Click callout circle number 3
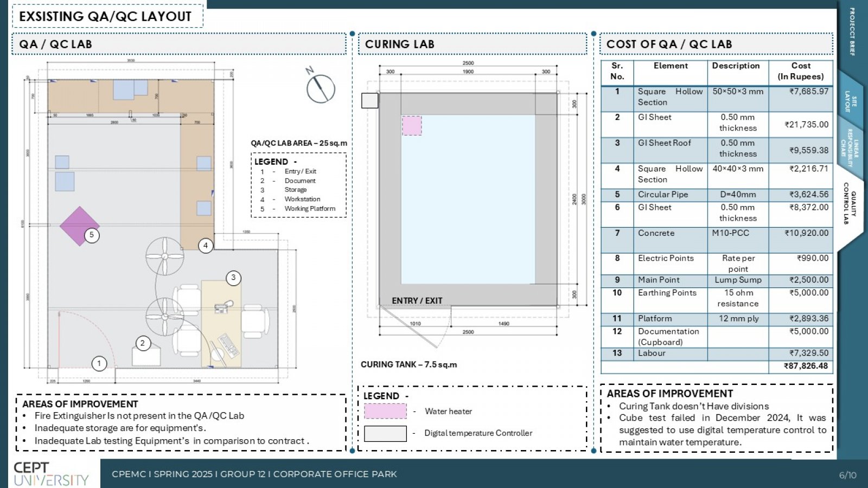The width and height of the screenshot is (868, 488). (x=233, y=278)
